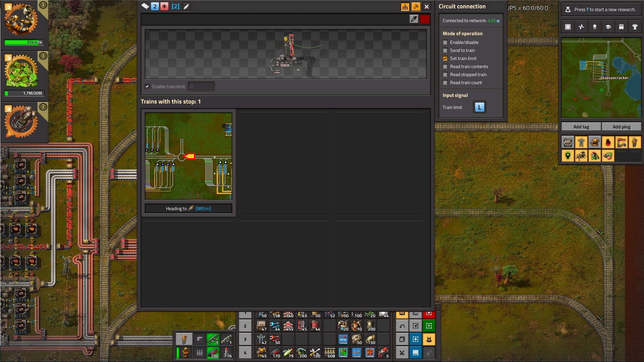Click the undo shortcut button

(402, 326)
